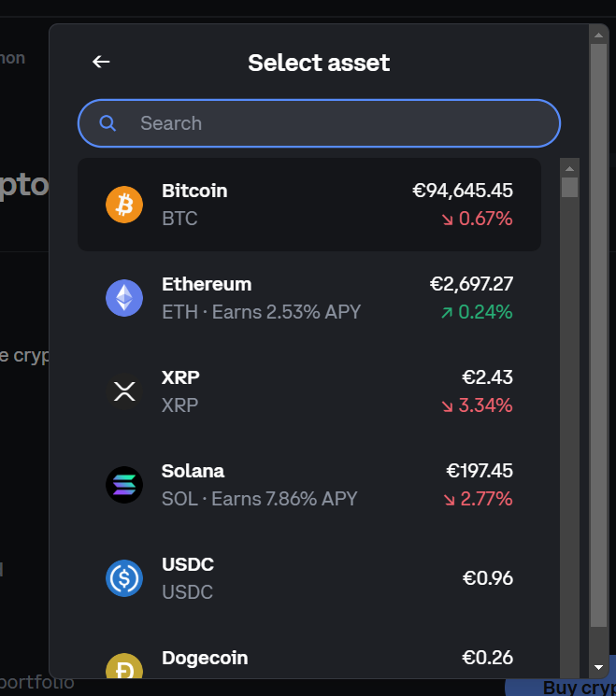Click the search magnifier icon
The width and height of the screenshot is (616, 696).
pos(107,123)
